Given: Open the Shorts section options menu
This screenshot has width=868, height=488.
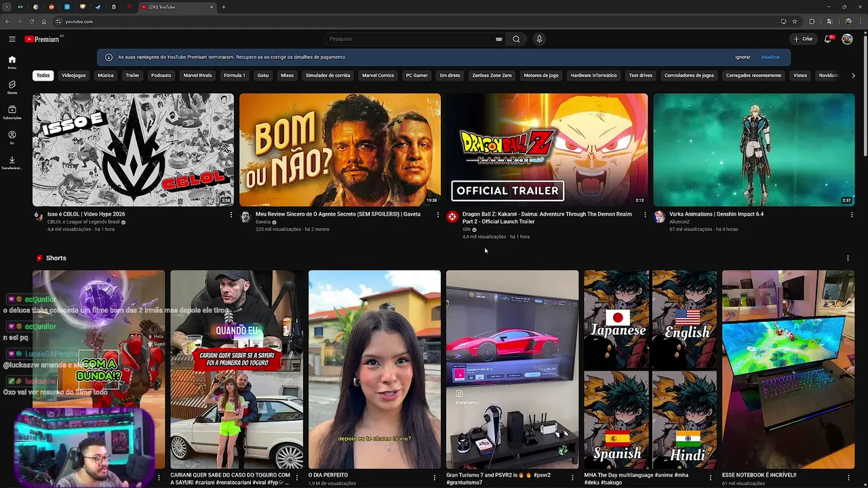Looking at the screenshot, I should [x=848, y=258].
